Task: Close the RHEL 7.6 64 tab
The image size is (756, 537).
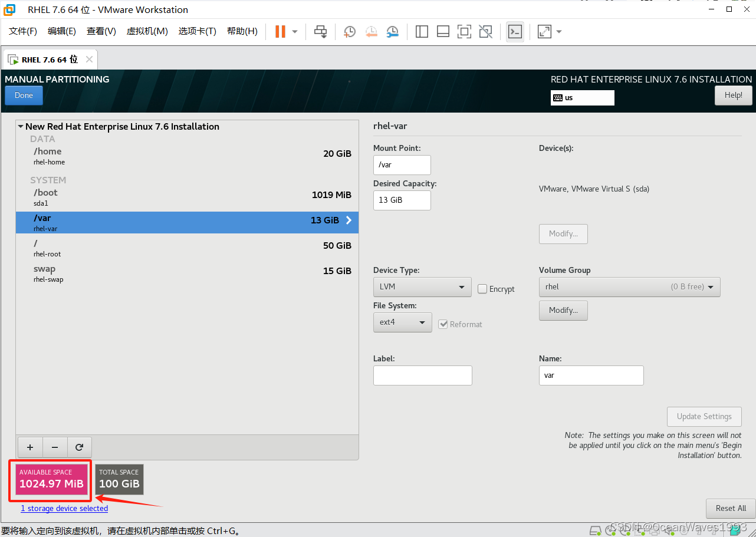Action: pos(89,59)
